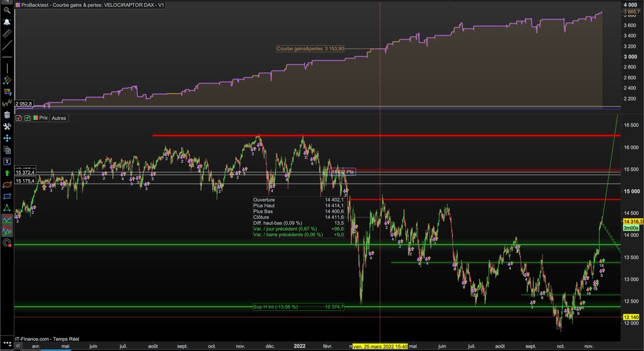Click the Clôture 14 411,6 row

tap(299, 217)
